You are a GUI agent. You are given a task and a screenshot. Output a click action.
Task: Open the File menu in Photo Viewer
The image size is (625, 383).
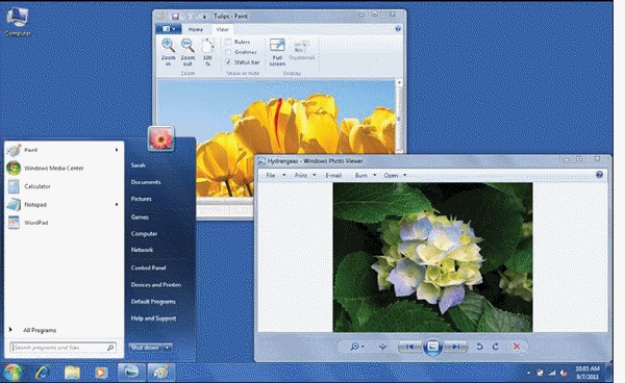(275, 175)
